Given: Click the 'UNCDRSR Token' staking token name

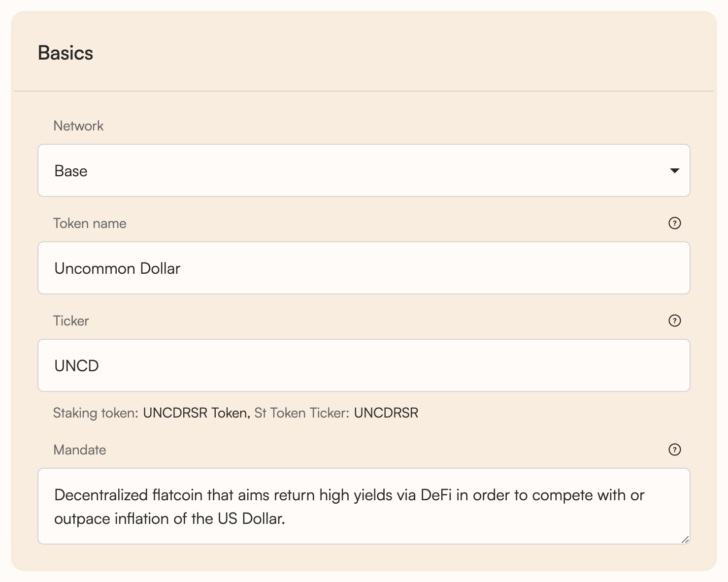Looking at the screenshot, I should (196, 413).
